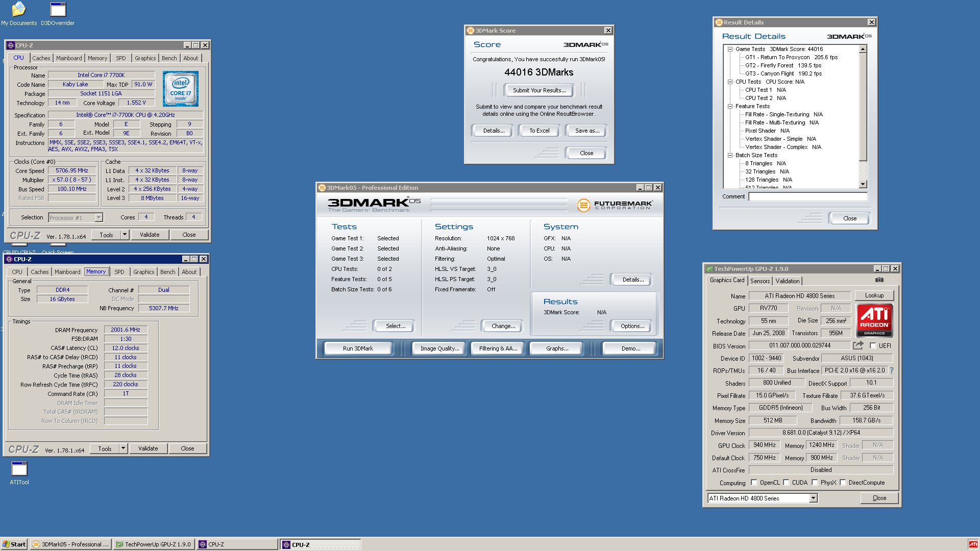
Task: Click the Futuremark Corporation logo
Action: (615, 205)
